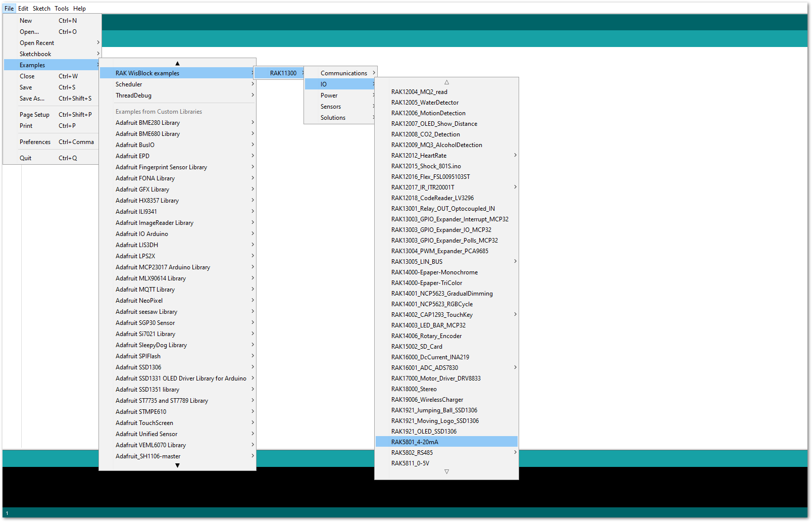
Task: Open RAK15002_SD_Card example
Action: [447, 347]
